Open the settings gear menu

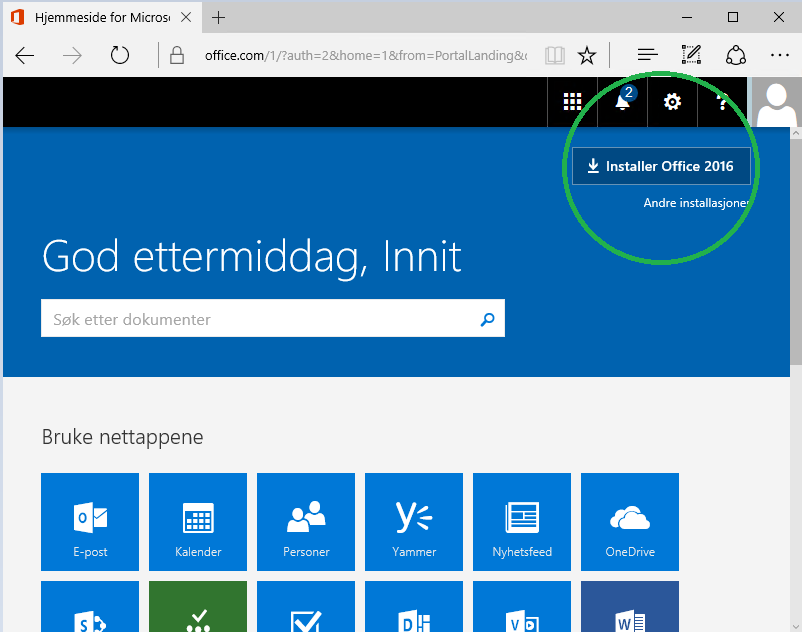click(672, 102)
